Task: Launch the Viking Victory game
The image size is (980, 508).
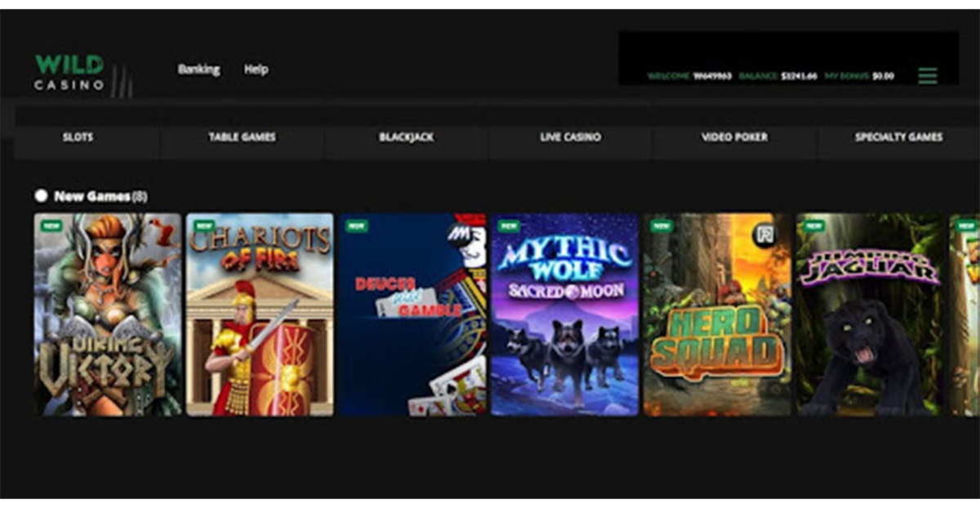Action: 108,314
